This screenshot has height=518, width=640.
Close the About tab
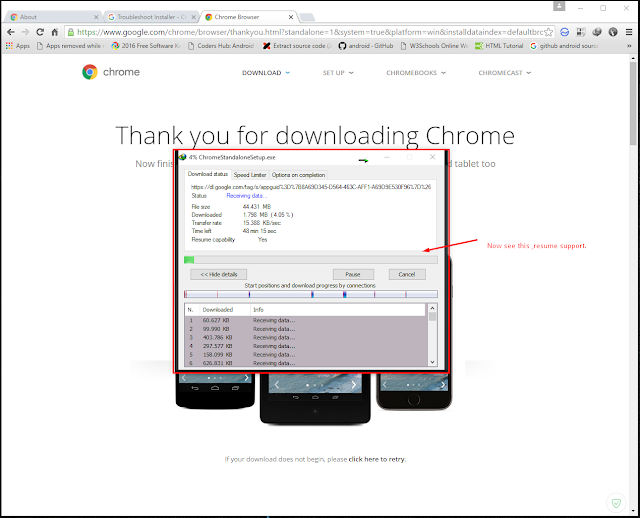pyautogui.click(x=96, y=17)
